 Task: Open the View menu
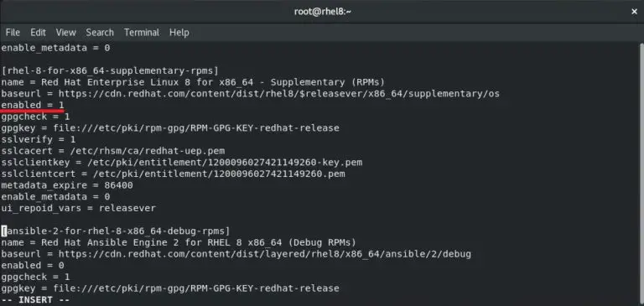(x=65, y=33)
